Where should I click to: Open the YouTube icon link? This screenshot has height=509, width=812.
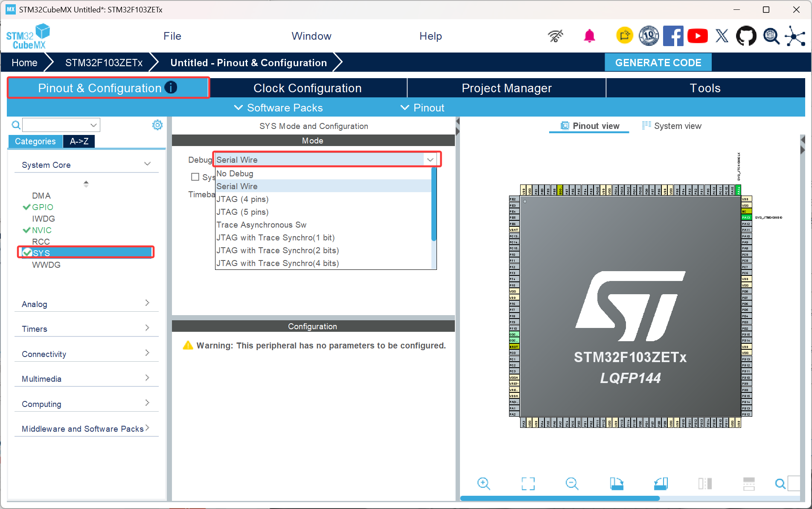[698, 36]
